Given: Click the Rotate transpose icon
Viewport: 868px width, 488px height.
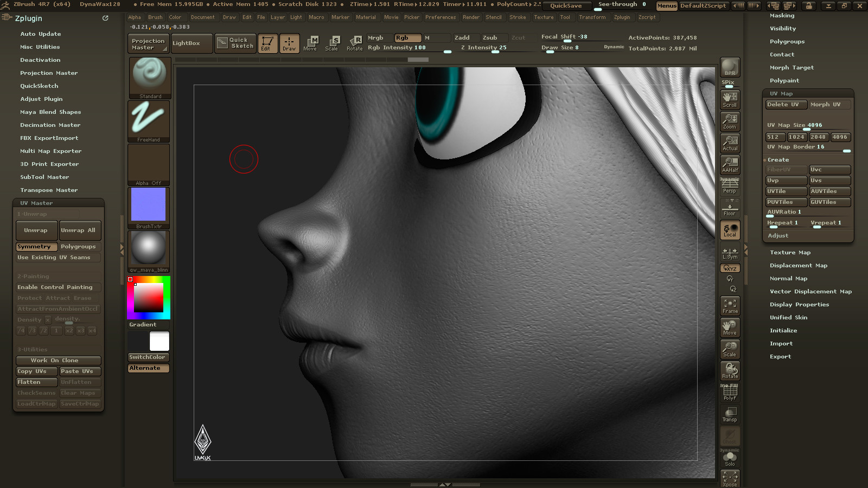Looking at the screenshot, I should pyautogui.click(x=355, y=43).
